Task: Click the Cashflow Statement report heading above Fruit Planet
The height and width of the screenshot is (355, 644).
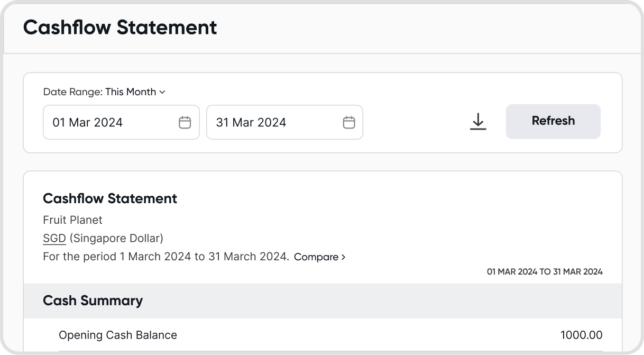Action: coord(110,198)
